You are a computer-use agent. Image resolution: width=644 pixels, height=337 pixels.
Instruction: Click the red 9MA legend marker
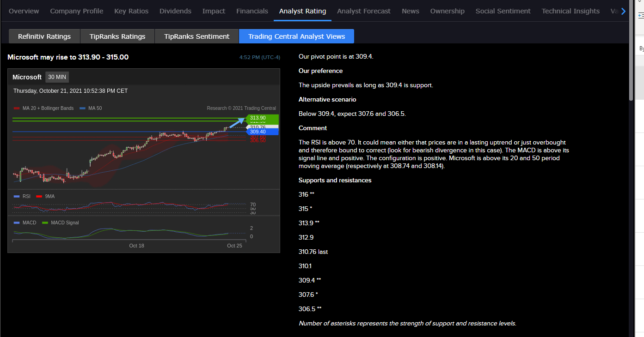[x=39, y=196]
